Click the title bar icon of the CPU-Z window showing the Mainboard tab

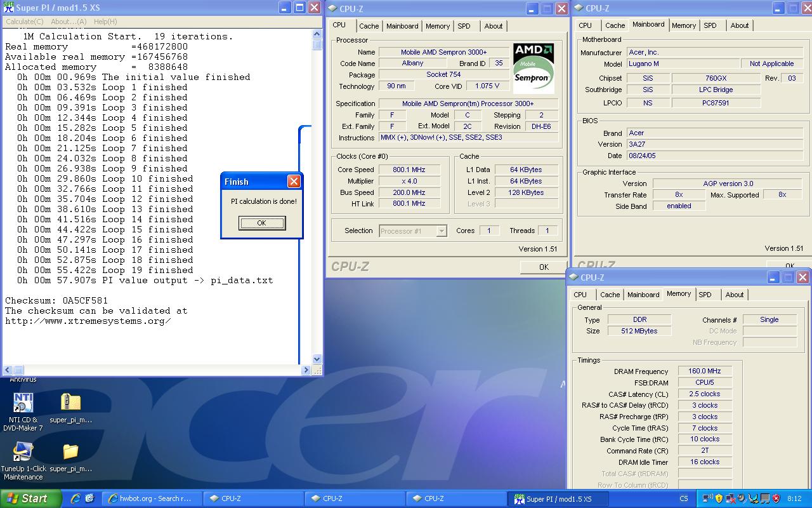(x=579, y=8)
